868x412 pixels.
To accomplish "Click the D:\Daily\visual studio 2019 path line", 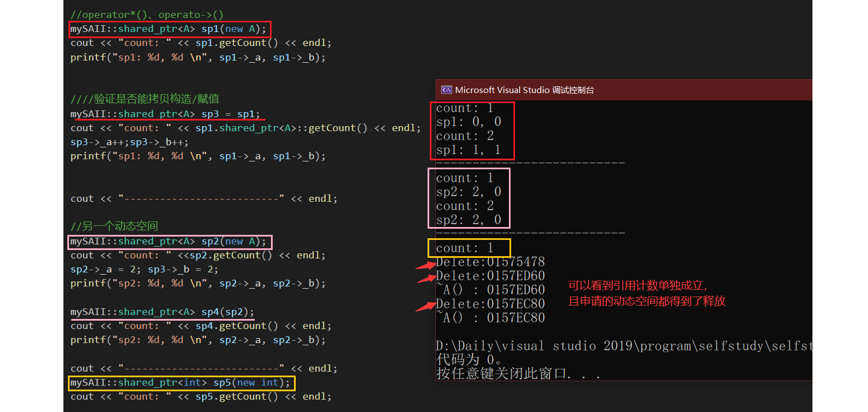I will (624, 346).
